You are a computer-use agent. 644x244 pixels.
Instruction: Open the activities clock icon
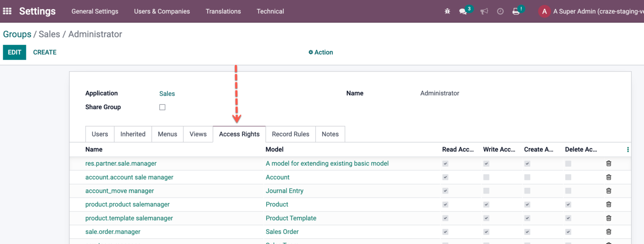click(x=500, y=11)
